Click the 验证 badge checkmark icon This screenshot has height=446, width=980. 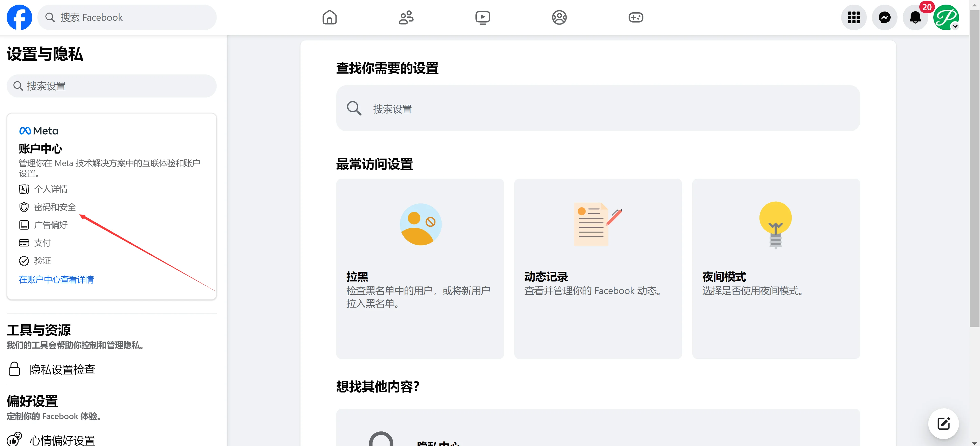[24, 260]
